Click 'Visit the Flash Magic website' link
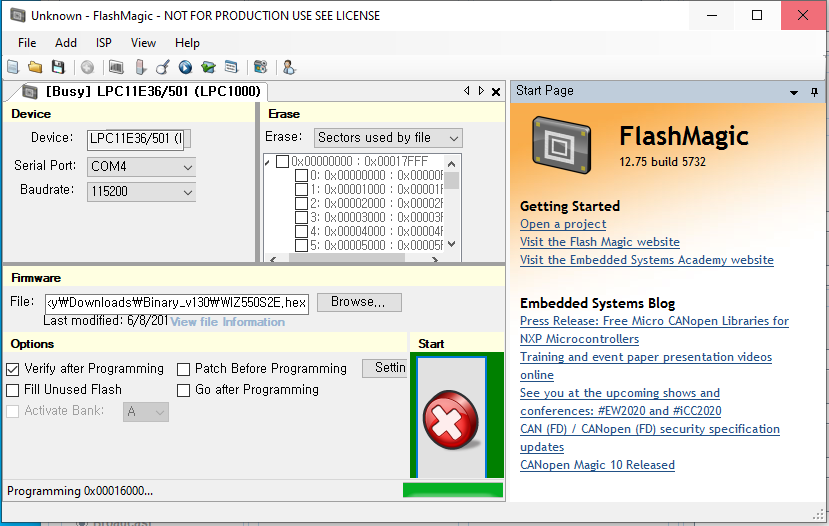The height and width of the screenshot is (526, 829). [x=600, y=242]
